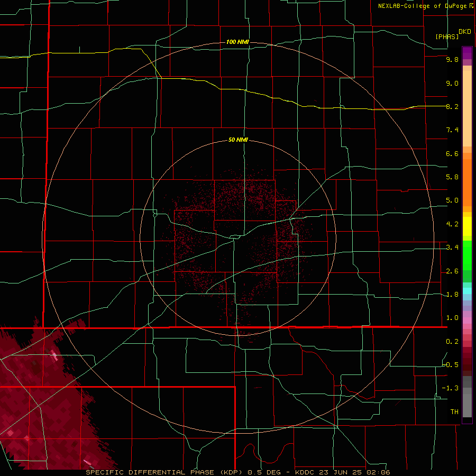Image resolution: width=476 pixels, height=476 pixels.
Task: Click the 5.8 scale value
Action: [452, 177]
